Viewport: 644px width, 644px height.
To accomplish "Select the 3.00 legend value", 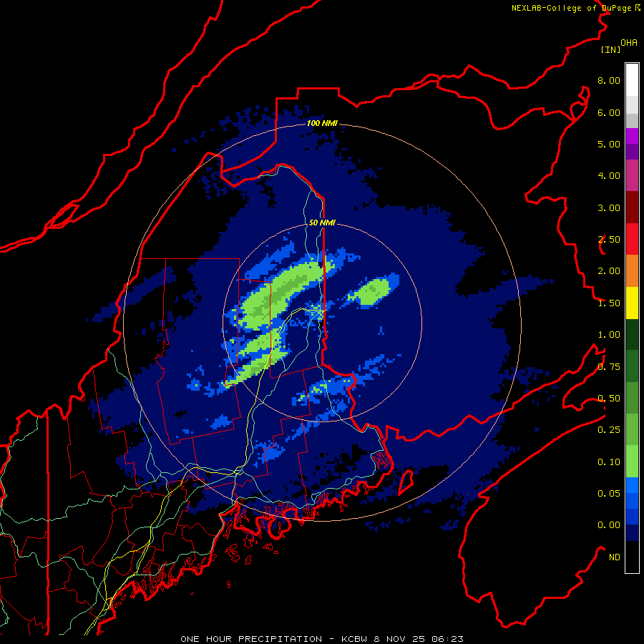I will tap(609, 208).
